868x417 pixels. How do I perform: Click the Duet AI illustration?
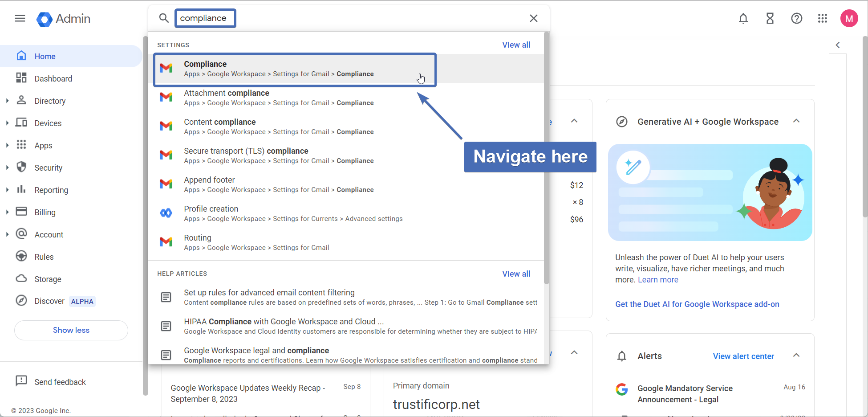pos(710,192)
